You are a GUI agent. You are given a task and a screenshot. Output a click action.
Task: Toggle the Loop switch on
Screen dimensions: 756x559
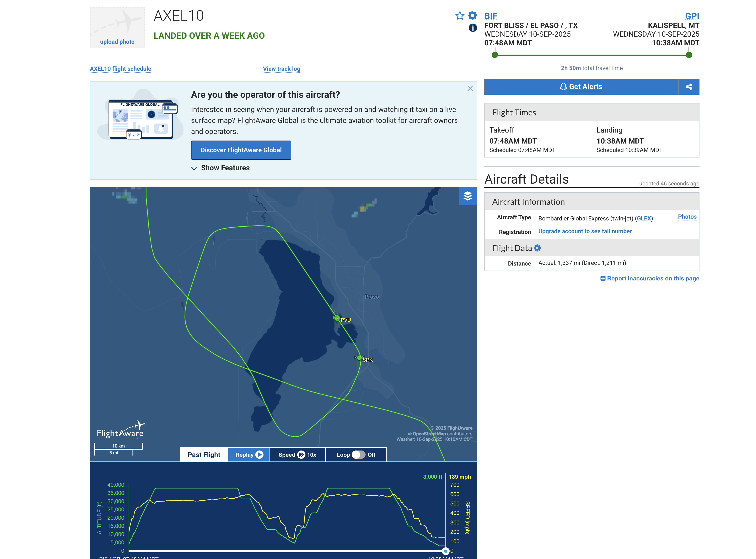(358, 455)
